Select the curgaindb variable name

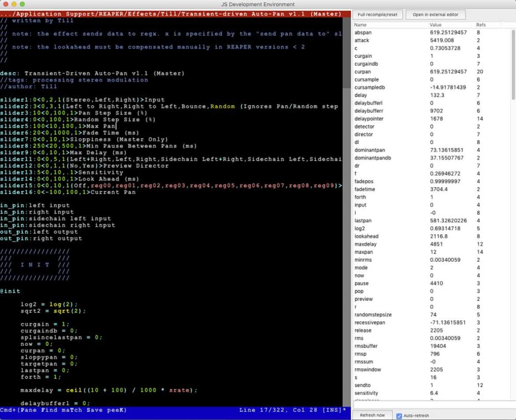[x=366, y=64]
